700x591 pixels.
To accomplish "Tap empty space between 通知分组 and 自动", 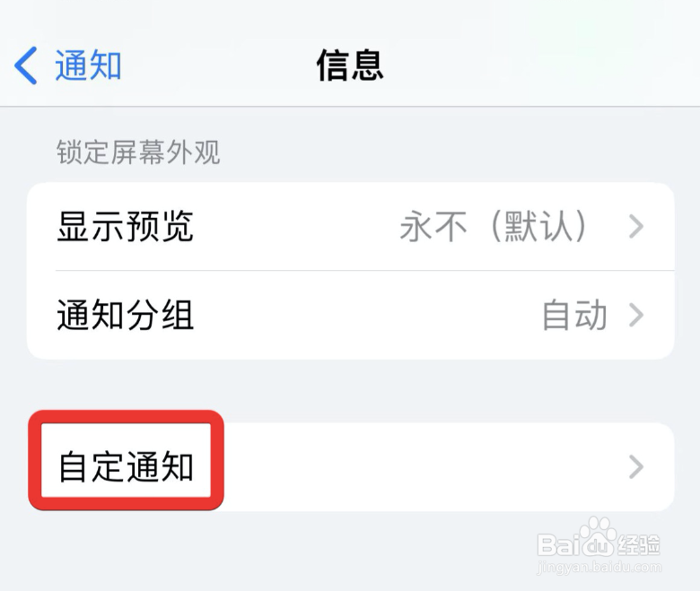I will (366, 315).
